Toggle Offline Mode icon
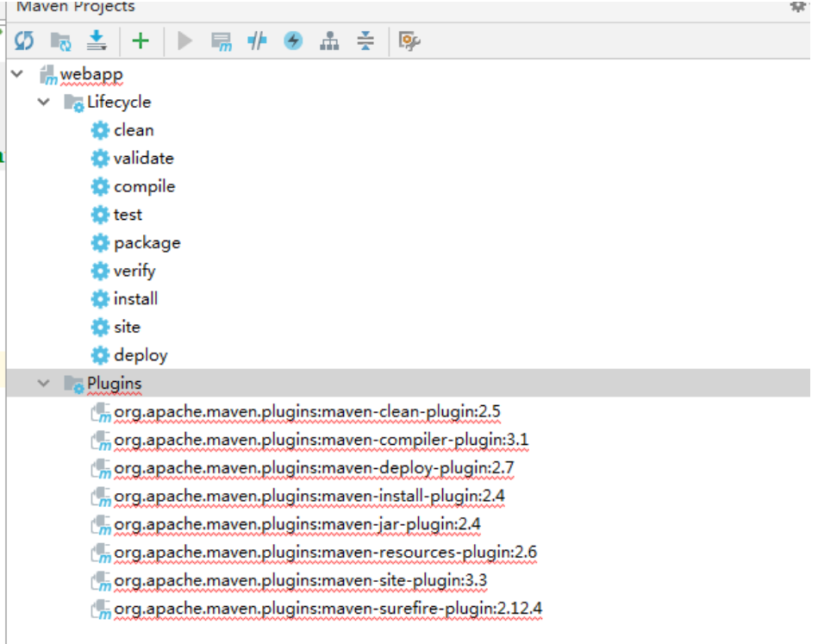The width and height of the screenshot is (818, 644). pyautogui.click(x=257, y=41)
